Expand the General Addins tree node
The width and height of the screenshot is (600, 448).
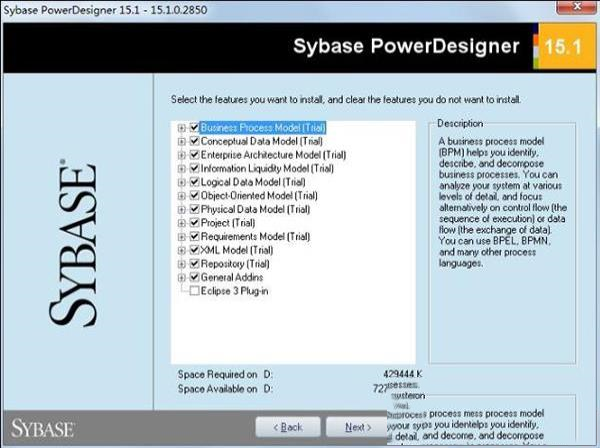tap(182, 278)
